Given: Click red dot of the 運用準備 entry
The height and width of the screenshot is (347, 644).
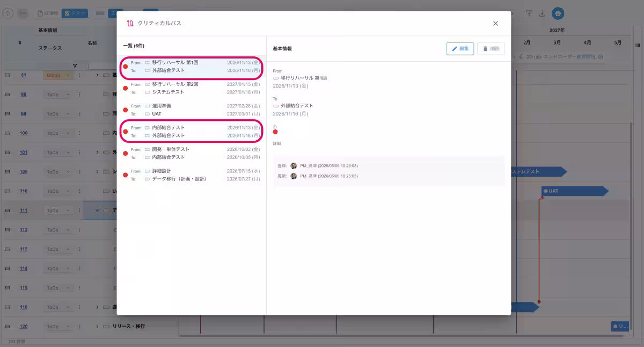Looking at the screenshot, I should tap(125, 110).
